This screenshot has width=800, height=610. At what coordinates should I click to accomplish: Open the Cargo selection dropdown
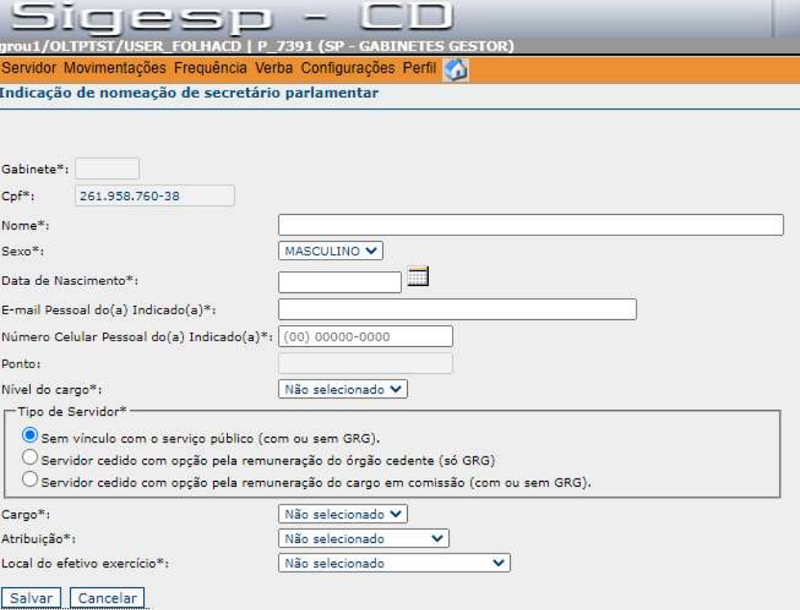[343, 513]
